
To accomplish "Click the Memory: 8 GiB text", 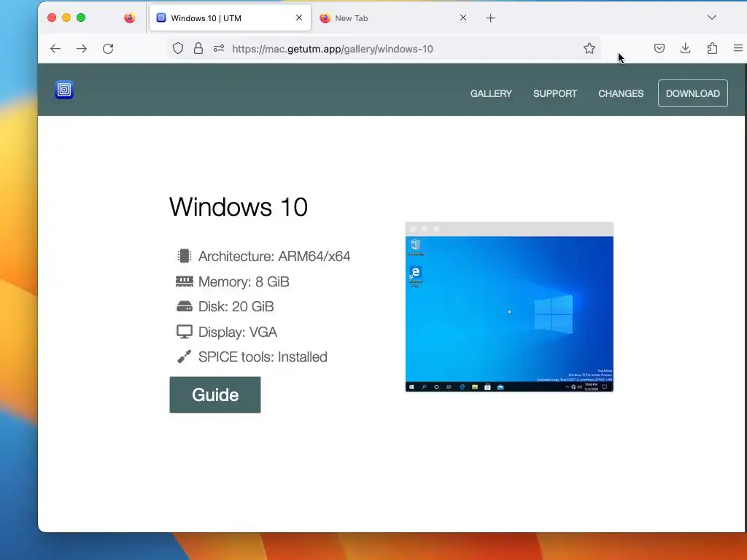I will (x=244, y=281).
